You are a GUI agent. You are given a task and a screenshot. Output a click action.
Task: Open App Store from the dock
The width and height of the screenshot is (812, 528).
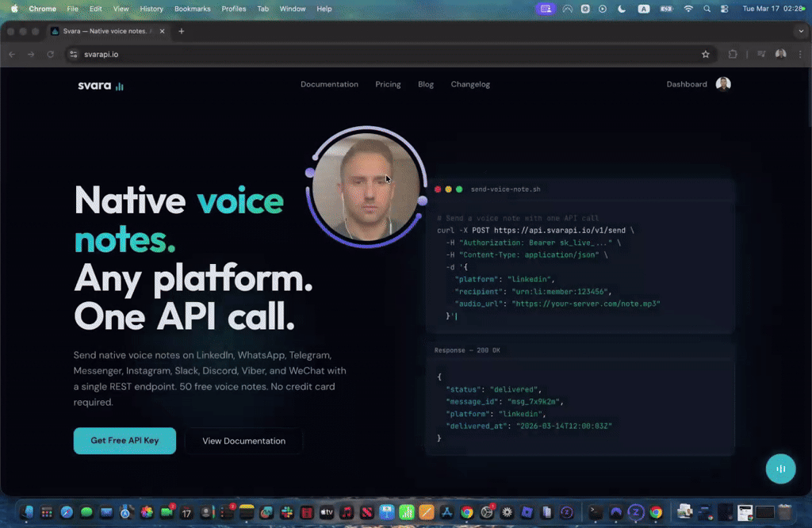(x=446, y=512)
